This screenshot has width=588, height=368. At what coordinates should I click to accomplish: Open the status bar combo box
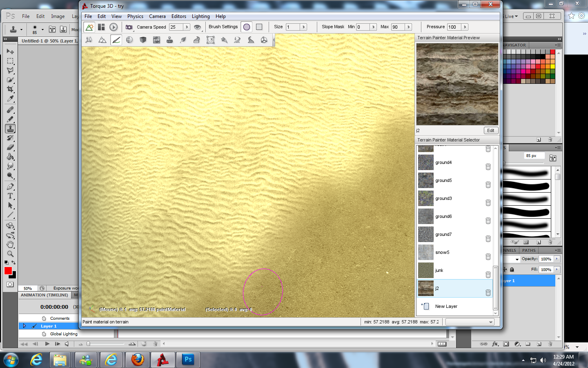(x=470, y=322)
